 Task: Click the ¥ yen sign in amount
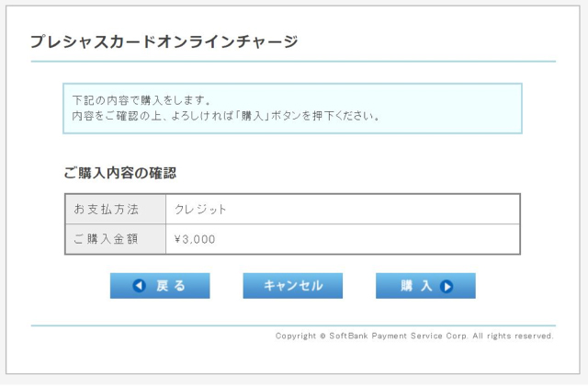point(177,239)
